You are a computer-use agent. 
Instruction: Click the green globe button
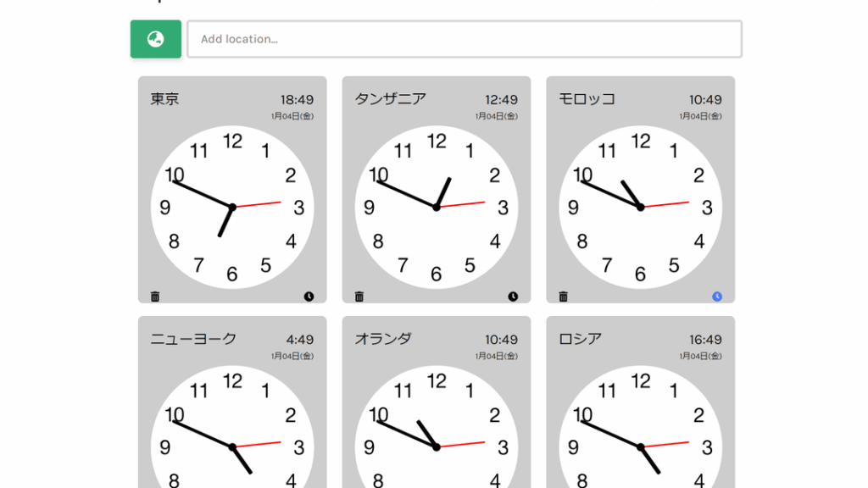pos(156,39)
